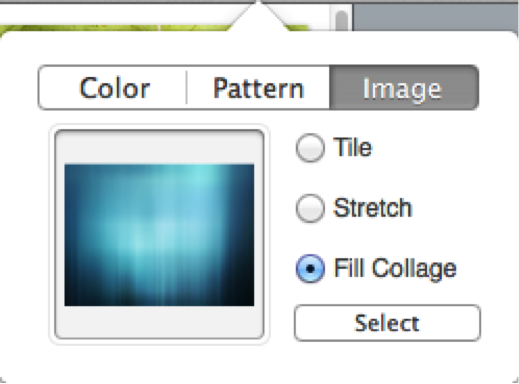Choose an image file using Select
Screen dimensions: 519x384
tap(387, 323)
